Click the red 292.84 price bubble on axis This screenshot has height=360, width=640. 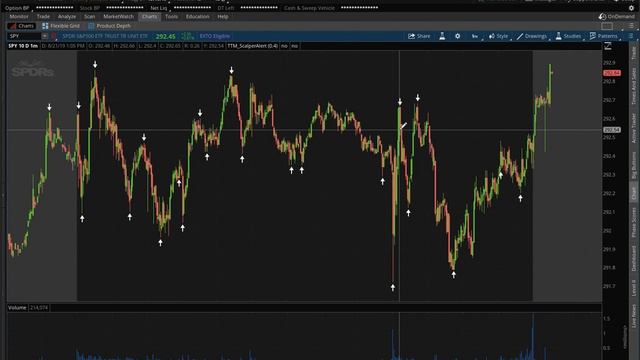(612, 73)
